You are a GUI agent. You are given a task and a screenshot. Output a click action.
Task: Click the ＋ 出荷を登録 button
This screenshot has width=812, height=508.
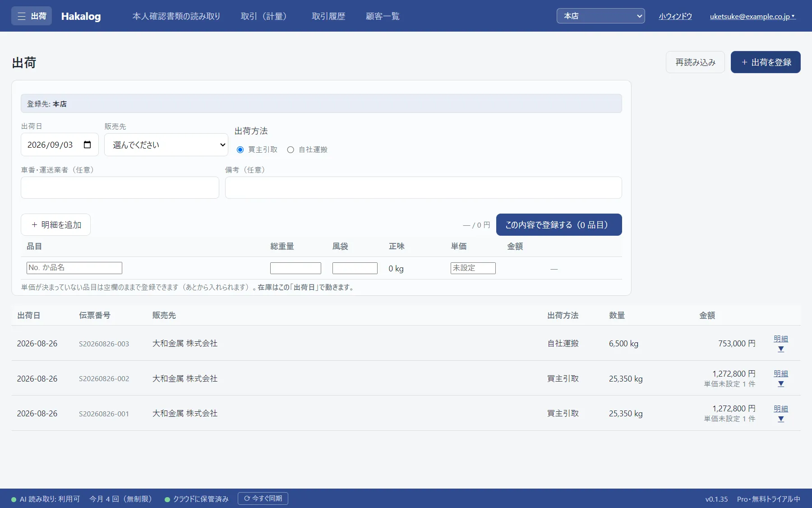[x=766, y=62]
